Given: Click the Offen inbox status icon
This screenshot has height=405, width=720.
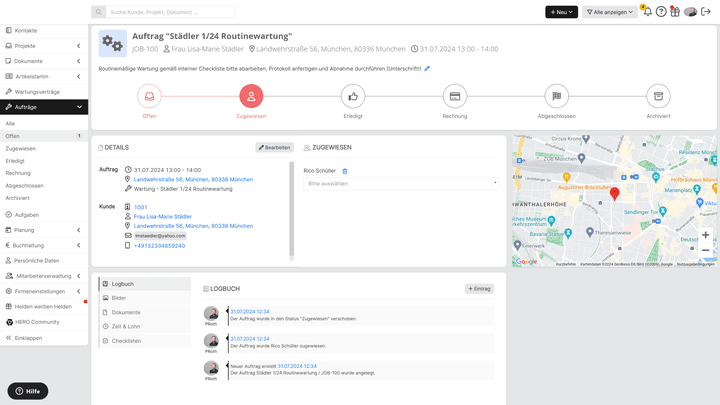Looking at the screenshot, I should (x=149, y=96).
